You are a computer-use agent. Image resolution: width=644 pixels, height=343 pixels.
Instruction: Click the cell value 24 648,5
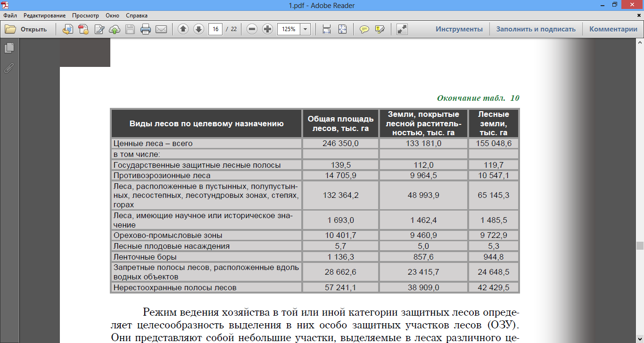tap(494, 272)
